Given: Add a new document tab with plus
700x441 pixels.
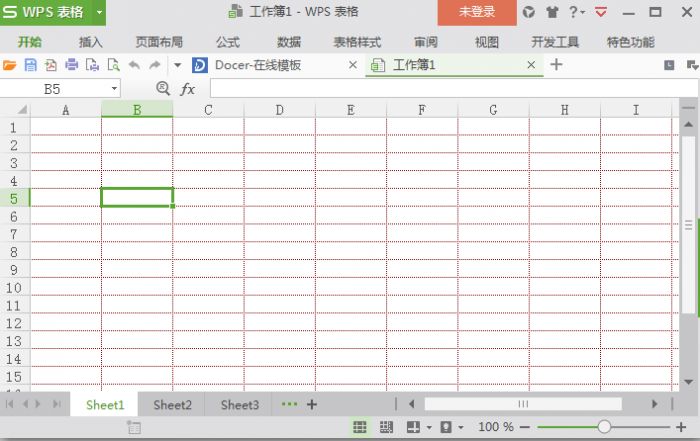Looking at the screenshot, I should pyautogui.click(x=556, y=65).
